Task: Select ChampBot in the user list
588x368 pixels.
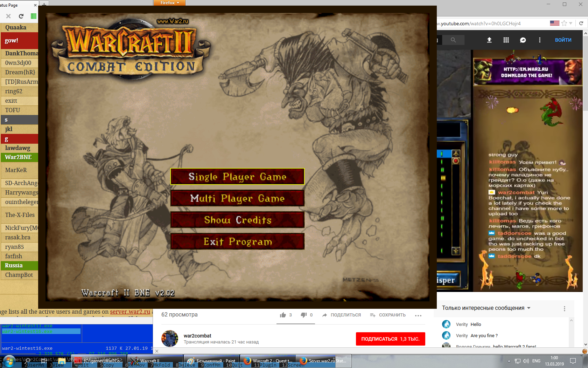Action: (19, 275)
